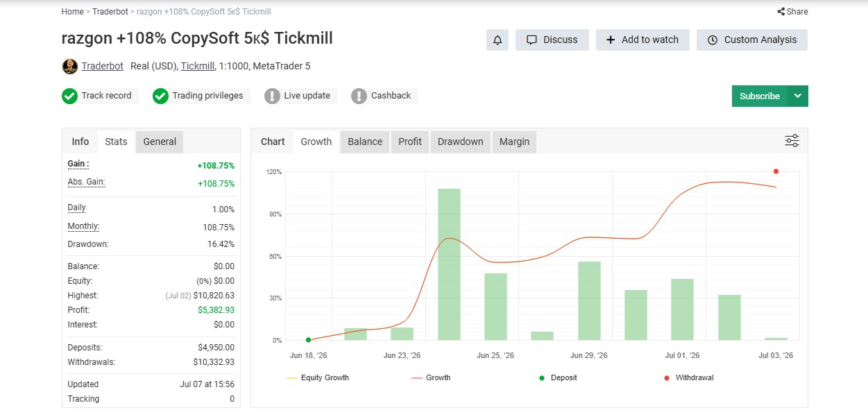Click the Abs. Gain label
The width and height of the screenshot is (868, 417).
pyautogui.click(x=86, y=182)
